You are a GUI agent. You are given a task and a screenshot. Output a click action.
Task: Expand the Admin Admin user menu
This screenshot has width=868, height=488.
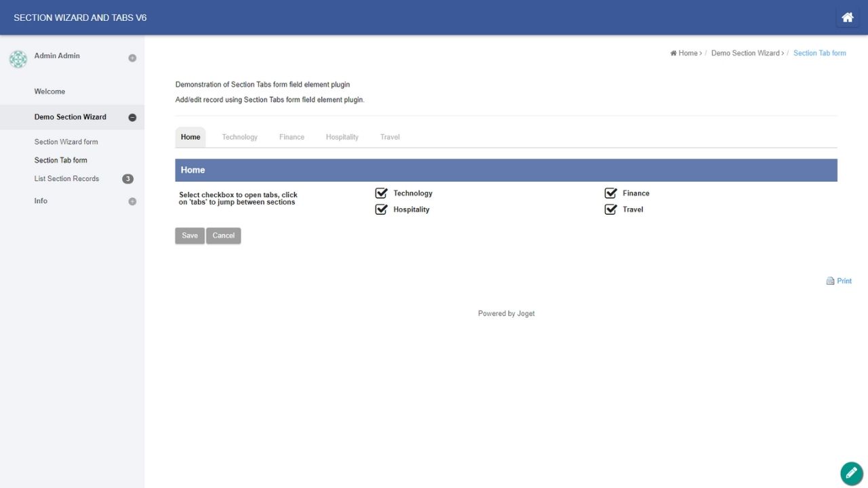click(132, 58)
